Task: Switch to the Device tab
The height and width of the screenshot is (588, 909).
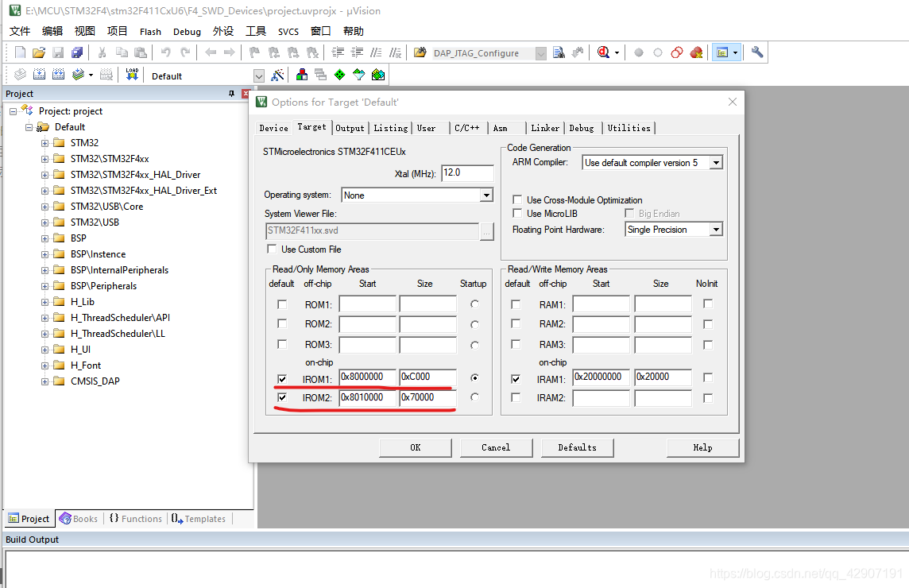Action: point(273,128)
